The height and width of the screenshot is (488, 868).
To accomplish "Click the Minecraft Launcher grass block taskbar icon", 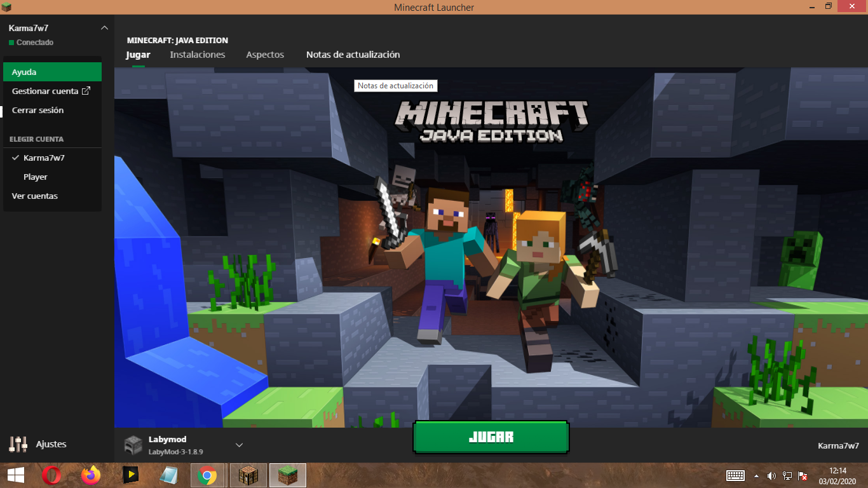I will coord(288,475).
